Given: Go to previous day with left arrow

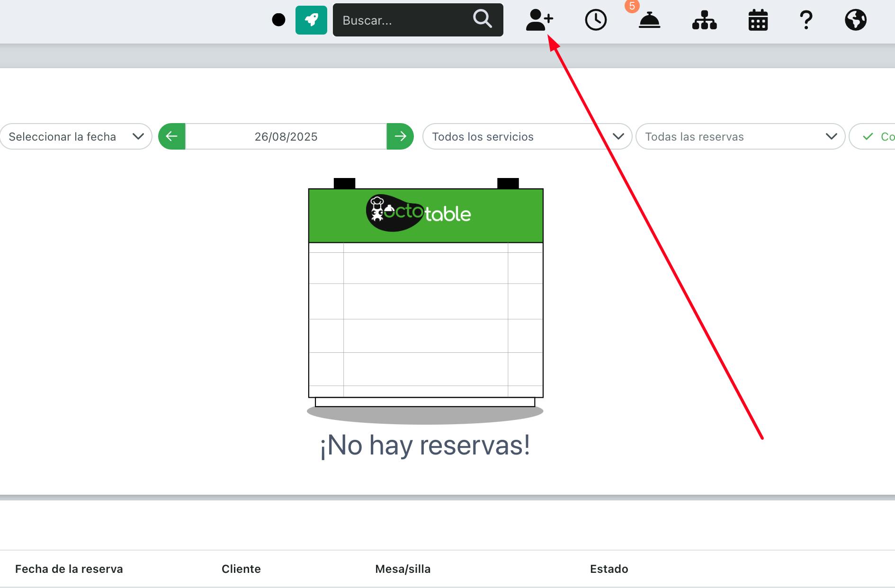Looking at the screenshot, I should tap(172, 136).
